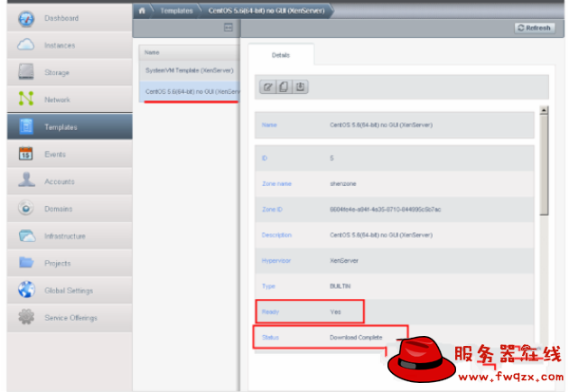569x392 pixels.
Task: Click the Templates sidebar icon
Action: [26, 126]
